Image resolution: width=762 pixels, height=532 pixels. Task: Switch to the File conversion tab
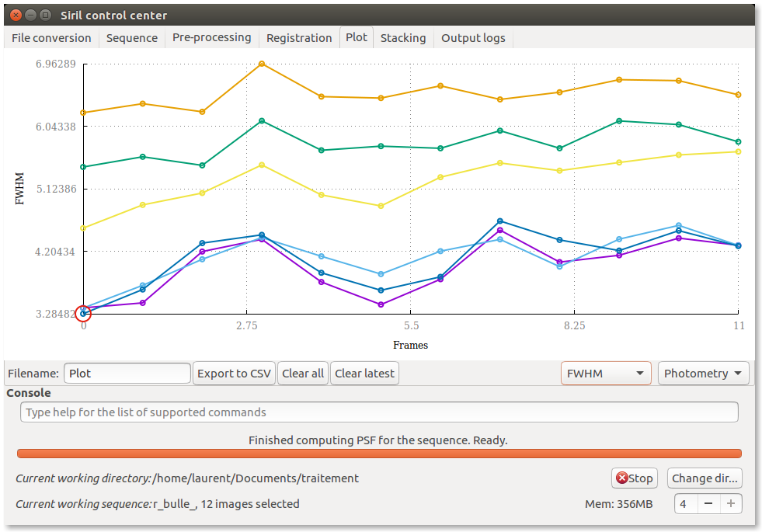point(51,38)
